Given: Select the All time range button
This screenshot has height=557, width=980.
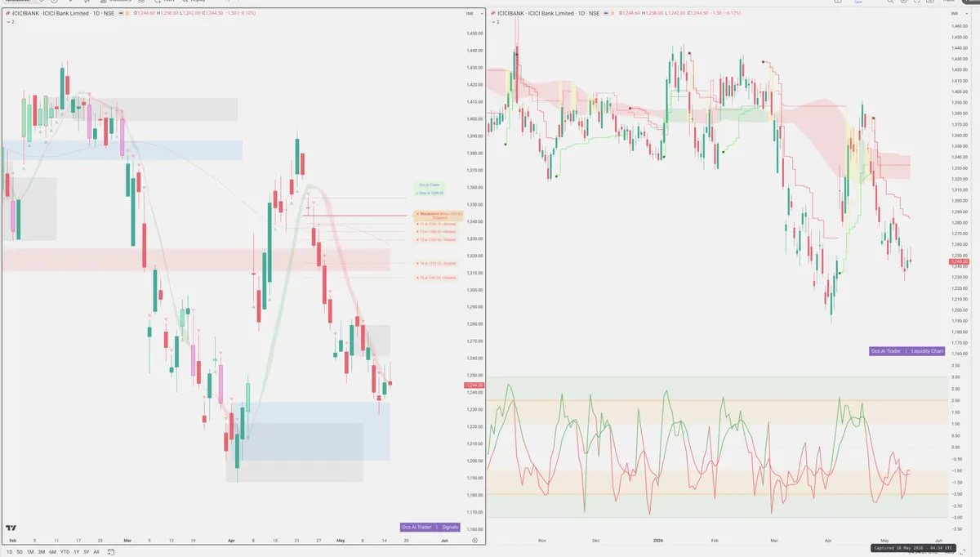Looking at the screenshot, I should coord(96,552).
